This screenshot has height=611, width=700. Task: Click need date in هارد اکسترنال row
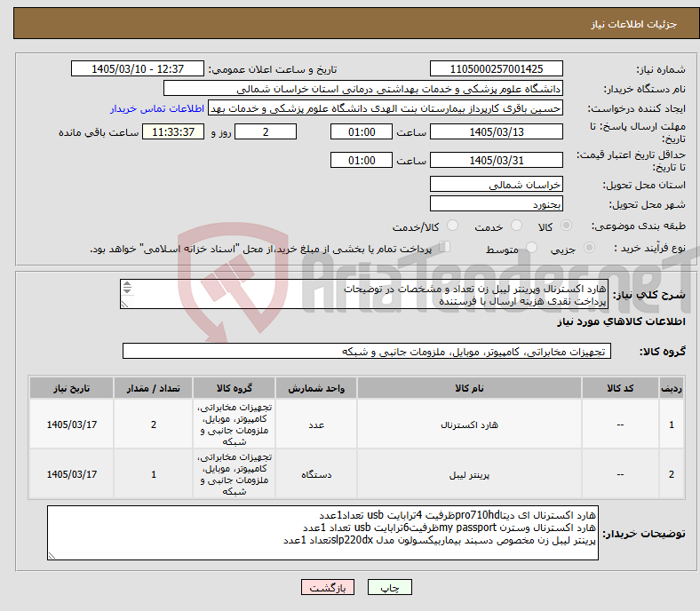tap(71, 425)
